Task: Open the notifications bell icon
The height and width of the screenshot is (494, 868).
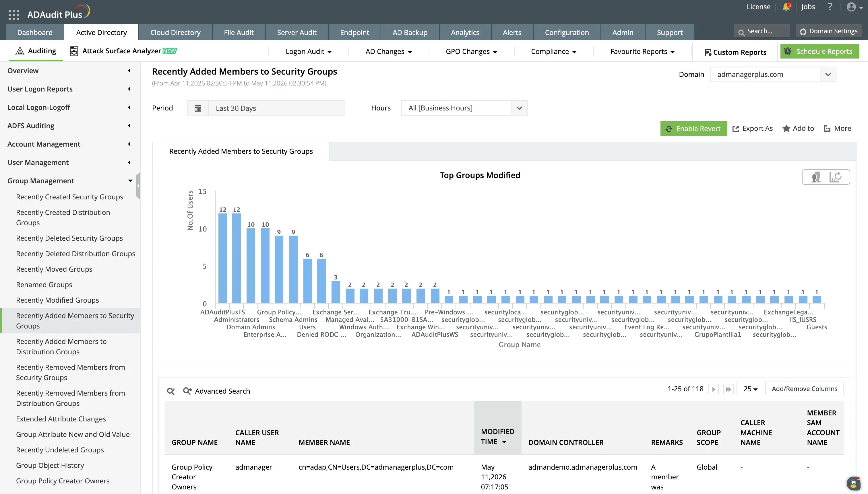Action: coord(786,7)
